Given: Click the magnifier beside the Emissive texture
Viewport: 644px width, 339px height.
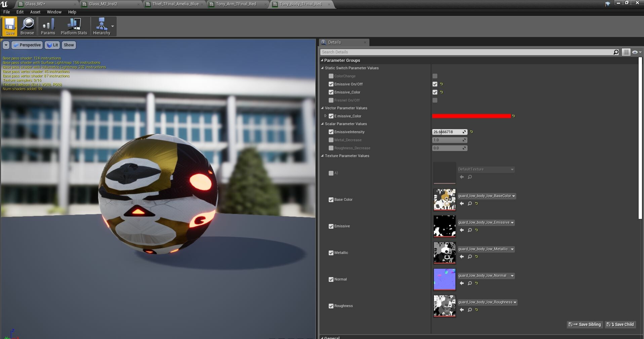Looking at the screenshot, I should (x=470, y=230).
